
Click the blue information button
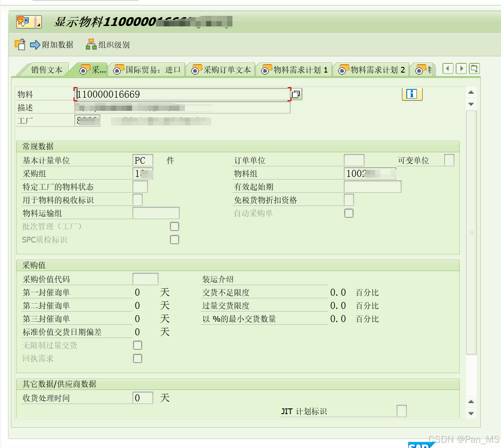[412, 94]
